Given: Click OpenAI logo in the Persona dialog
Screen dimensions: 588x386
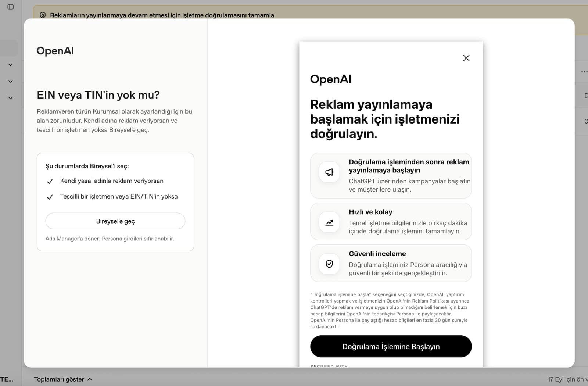Looking at the screenshot, I should [x=331, y=79].
